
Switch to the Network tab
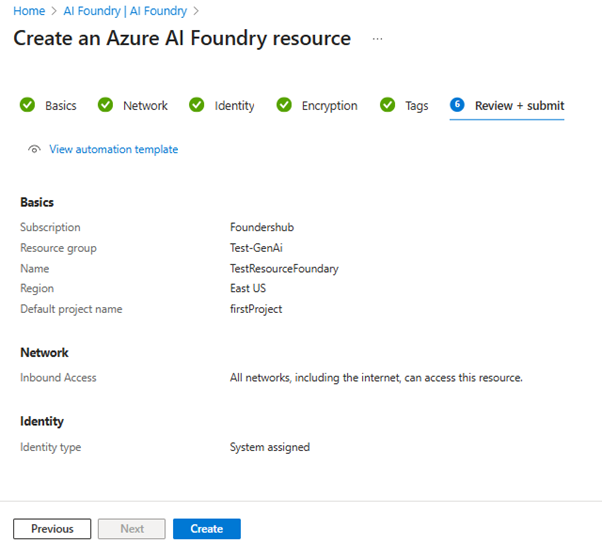(x=145, y=106)
